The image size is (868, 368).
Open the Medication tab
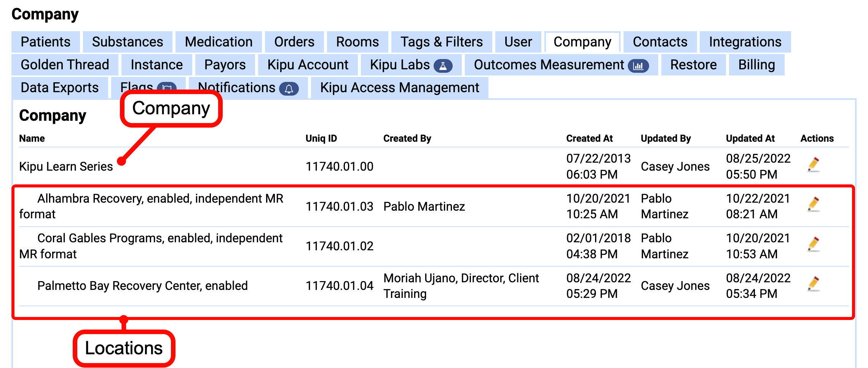pyautogui.click(x=219, y=42)
